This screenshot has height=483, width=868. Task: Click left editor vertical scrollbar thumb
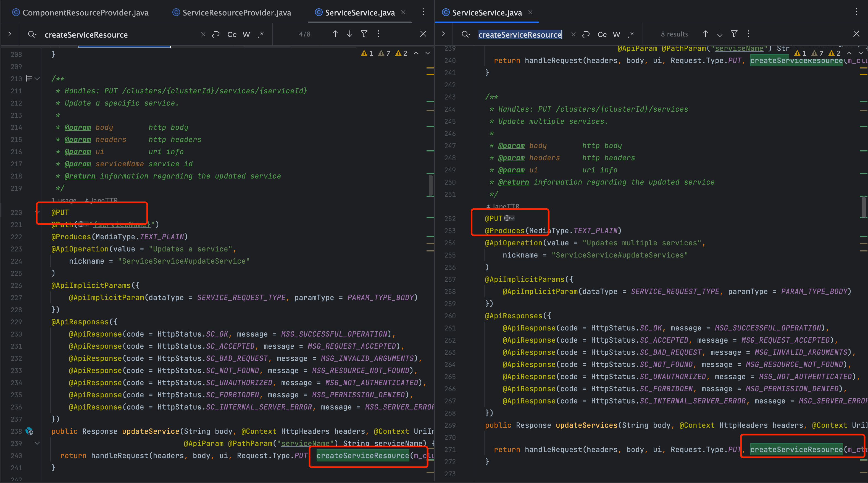[430, 185]
